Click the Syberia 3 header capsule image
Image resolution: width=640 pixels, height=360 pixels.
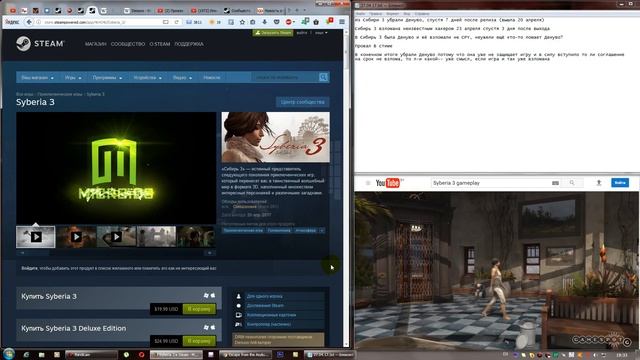(x=276, y=137)
